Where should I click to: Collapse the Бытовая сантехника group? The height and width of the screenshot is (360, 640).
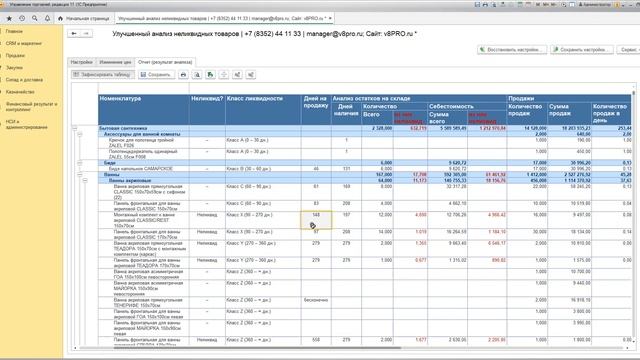tap(75, 128)
